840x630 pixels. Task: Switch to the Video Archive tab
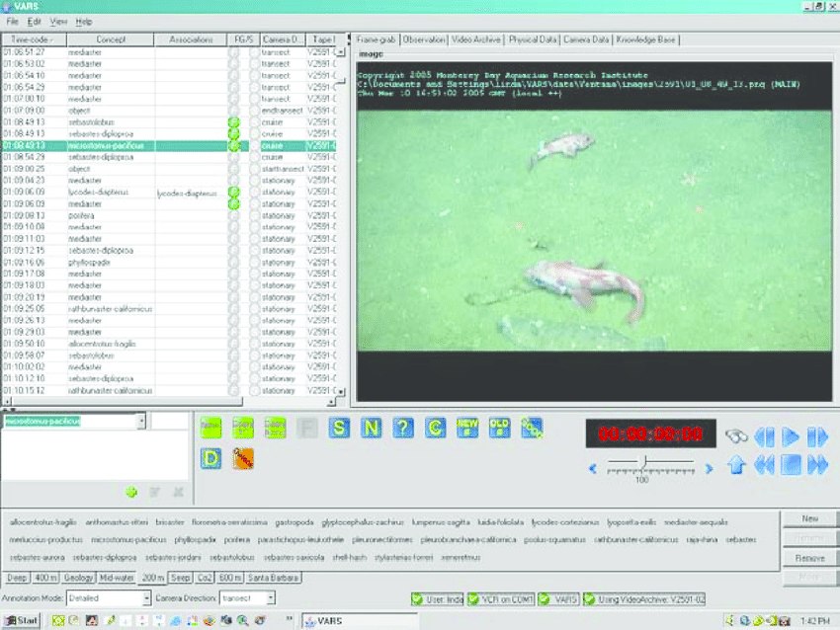[x=475, y=39]
